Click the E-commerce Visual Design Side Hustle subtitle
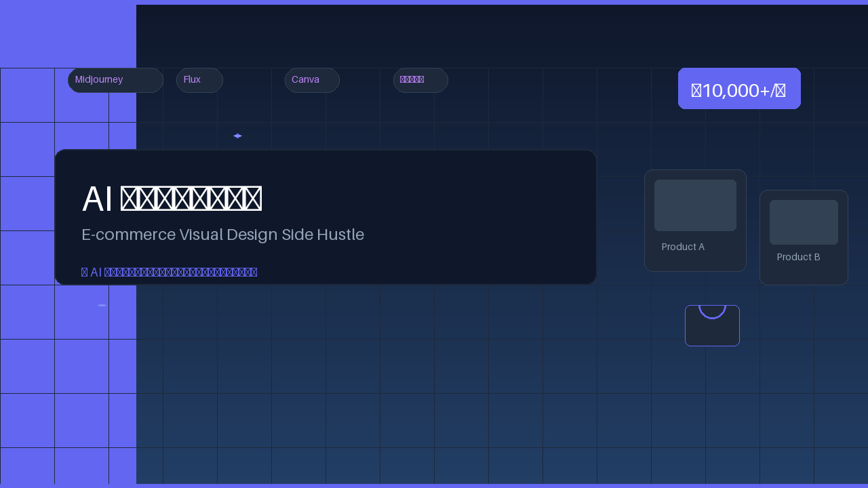This screenshot has height=488, width=868. 222,235
